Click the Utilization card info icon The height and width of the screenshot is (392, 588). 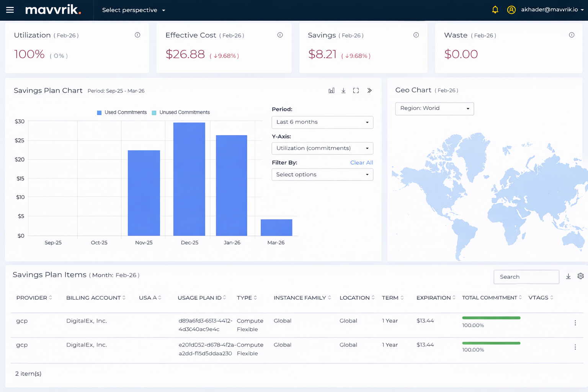(x=137, y=35)
